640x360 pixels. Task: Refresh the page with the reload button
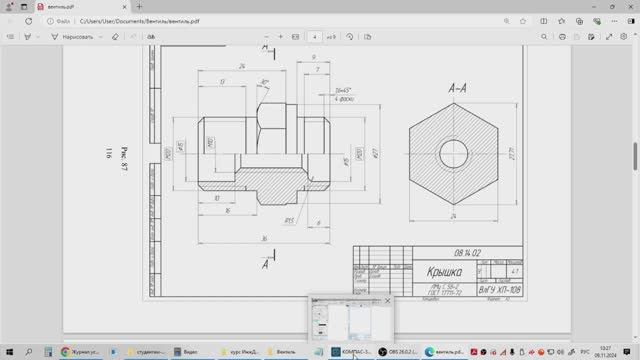[x=28, y=21]
